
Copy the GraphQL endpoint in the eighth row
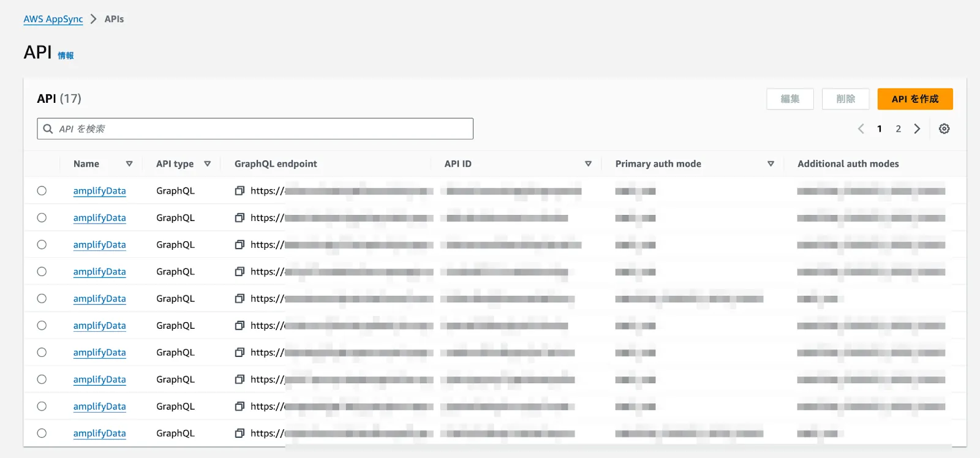[239, 379]
